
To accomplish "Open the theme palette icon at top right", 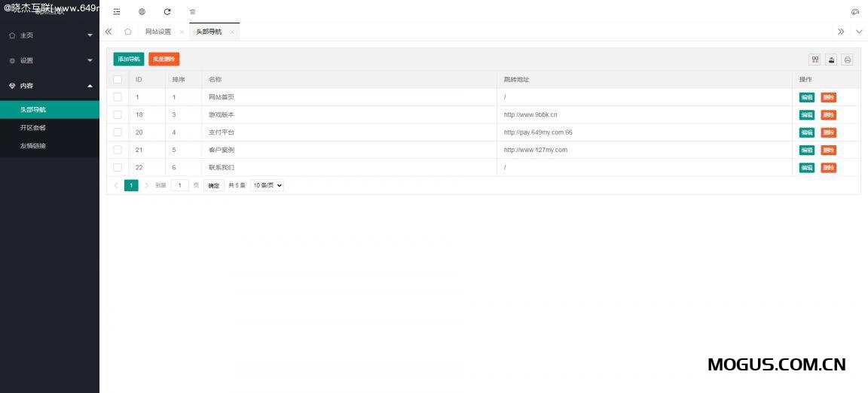I will (854, 12).
